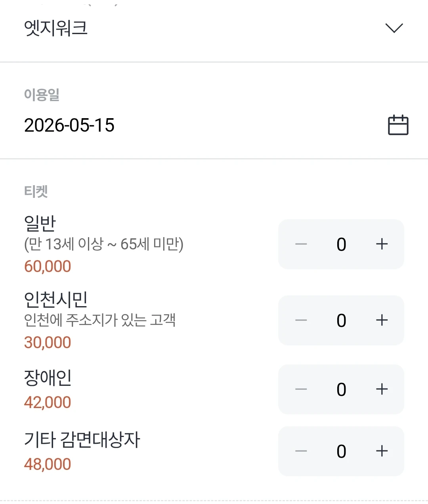Decrease 기타 감면대상자 ticket quantity
Screen dimensions: 428x504
(x=301, y=451)
